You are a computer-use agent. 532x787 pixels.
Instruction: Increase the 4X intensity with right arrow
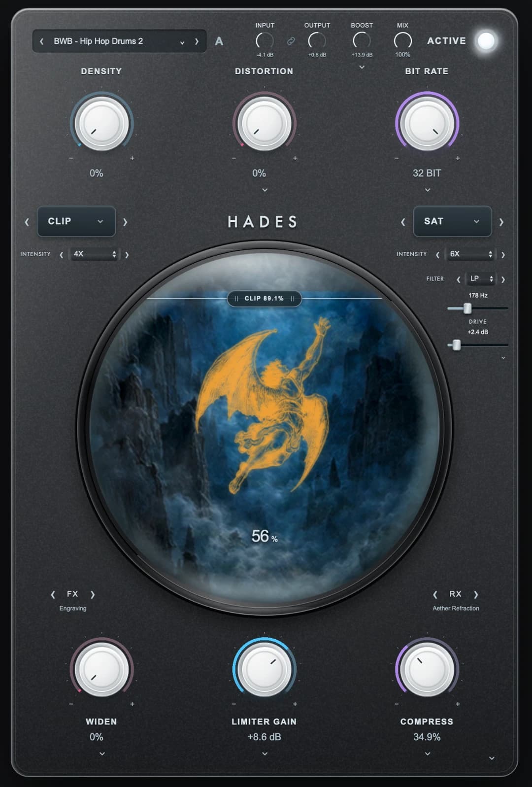coord(127,255)
